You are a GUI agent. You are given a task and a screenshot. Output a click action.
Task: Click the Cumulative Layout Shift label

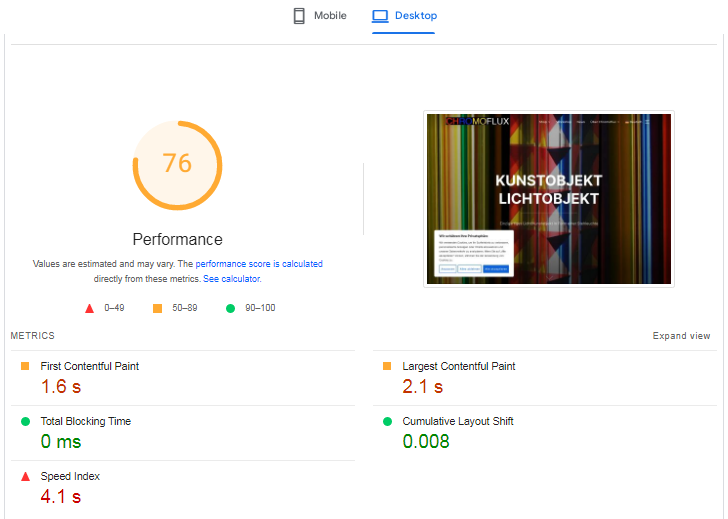[x=458, y=421]
